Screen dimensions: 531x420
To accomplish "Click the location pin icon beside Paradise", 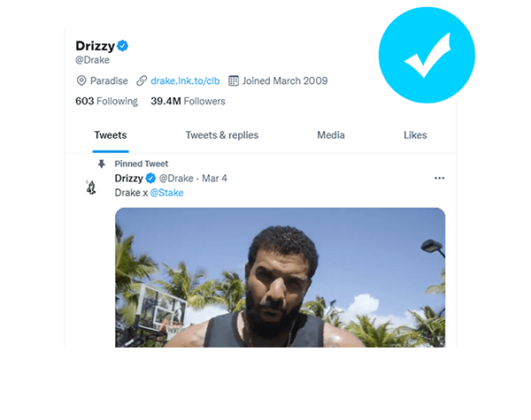I will pos(81,80).
